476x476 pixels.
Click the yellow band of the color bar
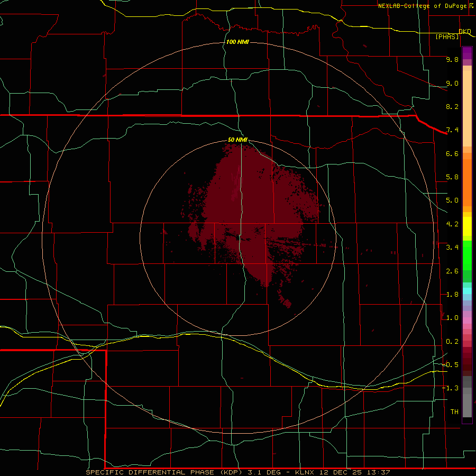(467, 226)
